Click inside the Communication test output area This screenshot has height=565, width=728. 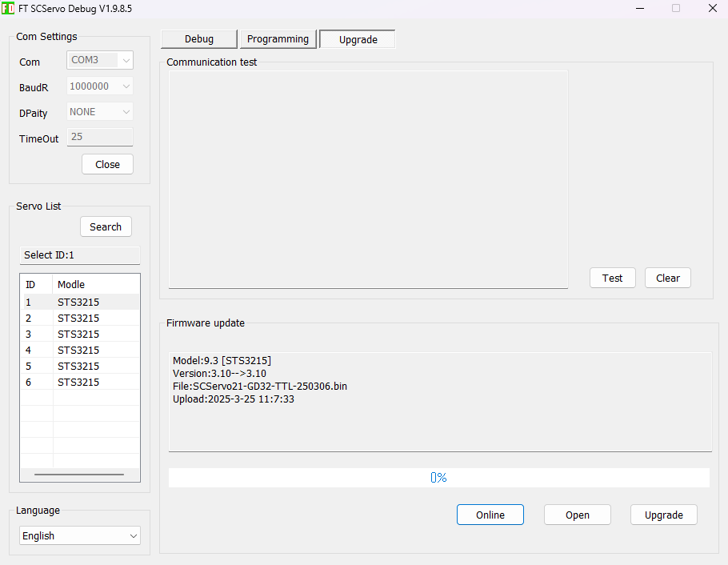tap(368, 179)
